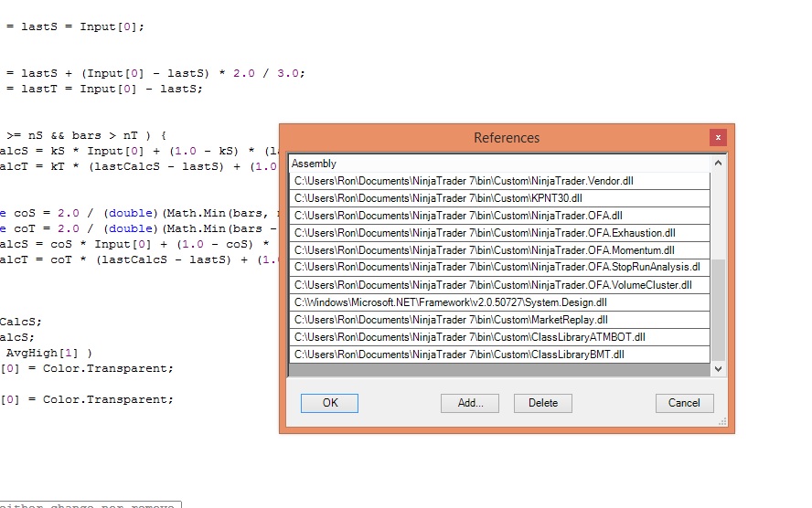Click code line 'alcT = kT * (lastCalcS - lastS)'

pos(139,166)
